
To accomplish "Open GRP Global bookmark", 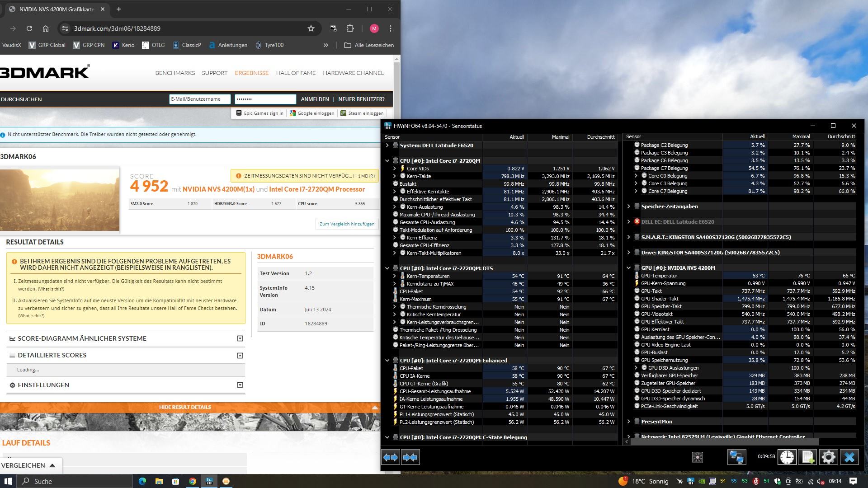I will (x=47, y=45).
